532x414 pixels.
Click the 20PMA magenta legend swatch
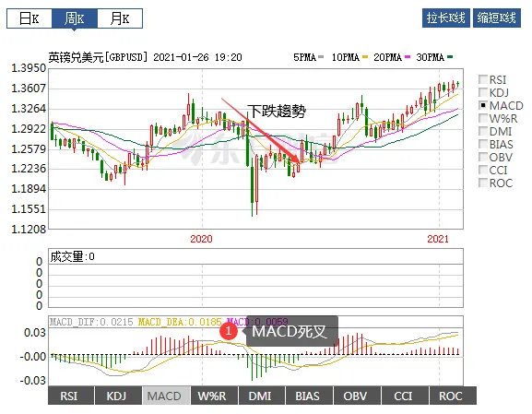[x=408, y=57]
